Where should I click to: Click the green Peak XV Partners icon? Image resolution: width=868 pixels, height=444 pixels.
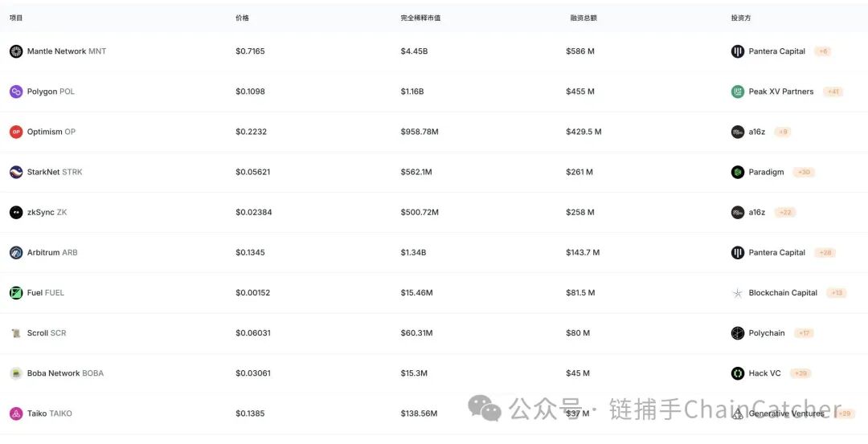tap(737, 92)
